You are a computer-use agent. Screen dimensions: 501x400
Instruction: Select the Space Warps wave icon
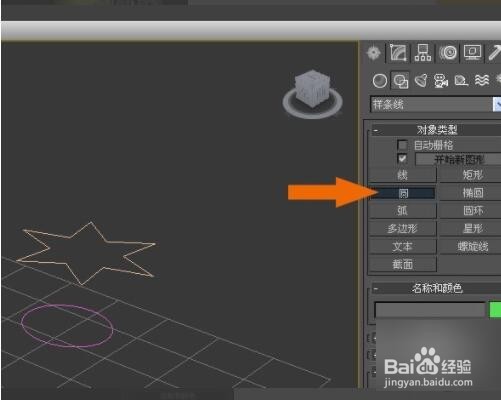482,81
